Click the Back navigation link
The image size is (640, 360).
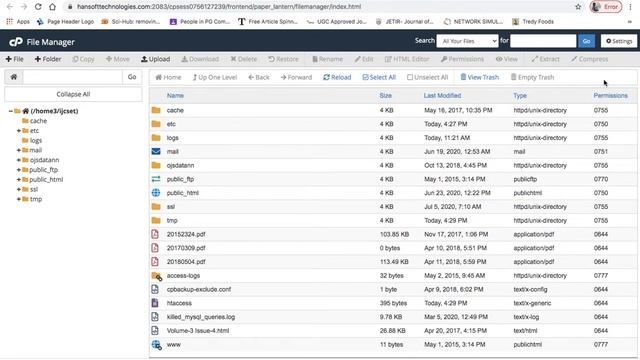[x=259, y=77]
